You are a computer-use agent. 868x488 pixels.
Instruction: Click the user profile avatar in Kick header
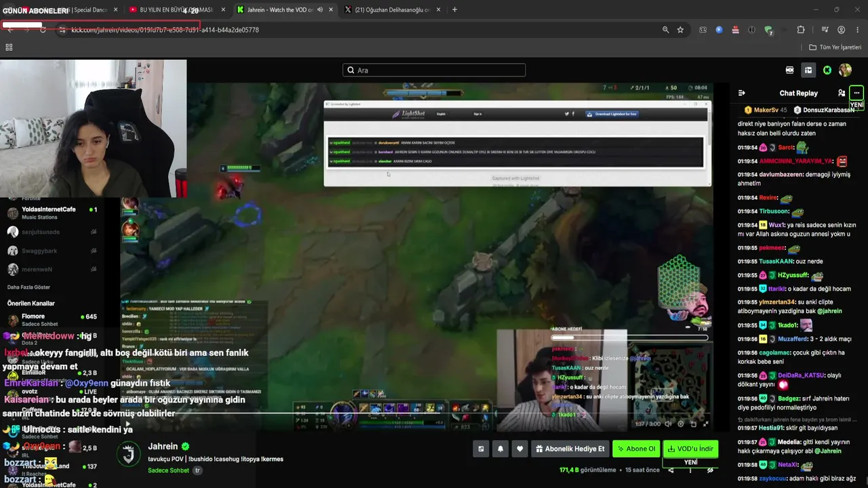[x=845, y=70]
